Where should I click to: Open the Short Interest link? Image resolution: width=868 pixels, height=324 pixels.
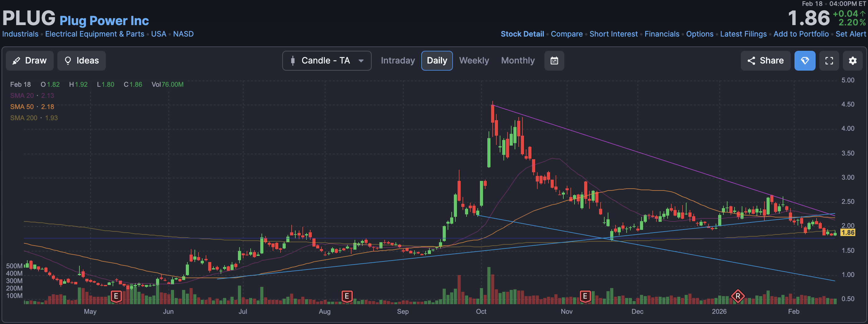click(x=614, y=34)
